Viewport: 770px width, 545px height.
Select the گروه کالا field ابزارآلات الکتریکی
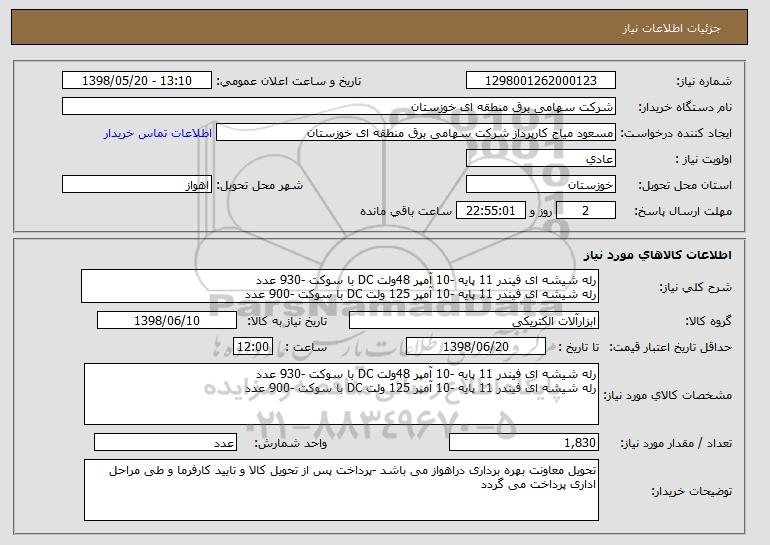[x=472, y=321]
